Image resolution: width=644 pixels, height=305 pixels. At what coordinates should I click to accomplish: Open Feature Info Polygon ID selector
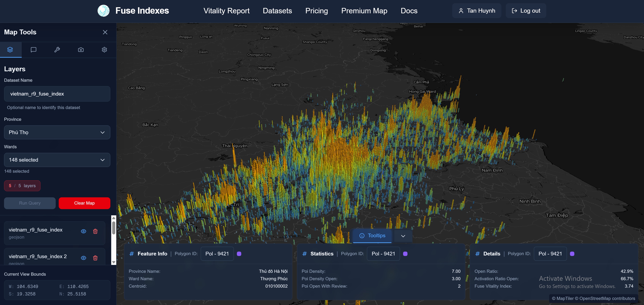point(217,254)
